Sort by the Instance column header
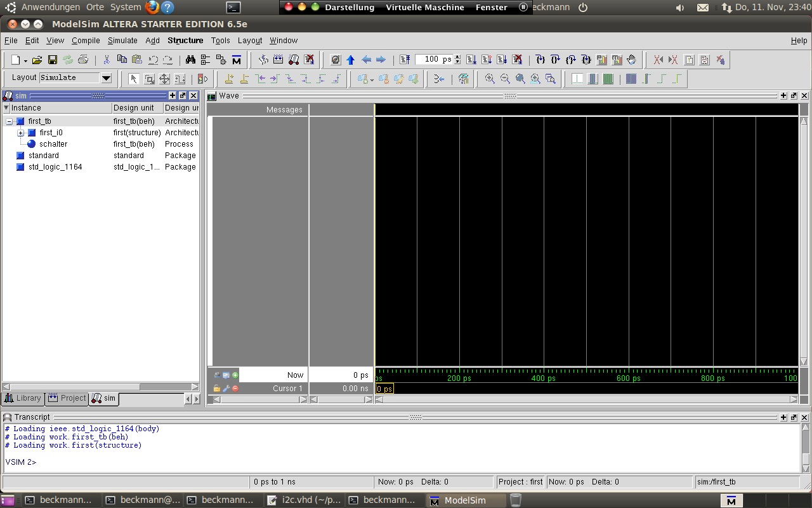812x508 pixels. click(61, 108)
